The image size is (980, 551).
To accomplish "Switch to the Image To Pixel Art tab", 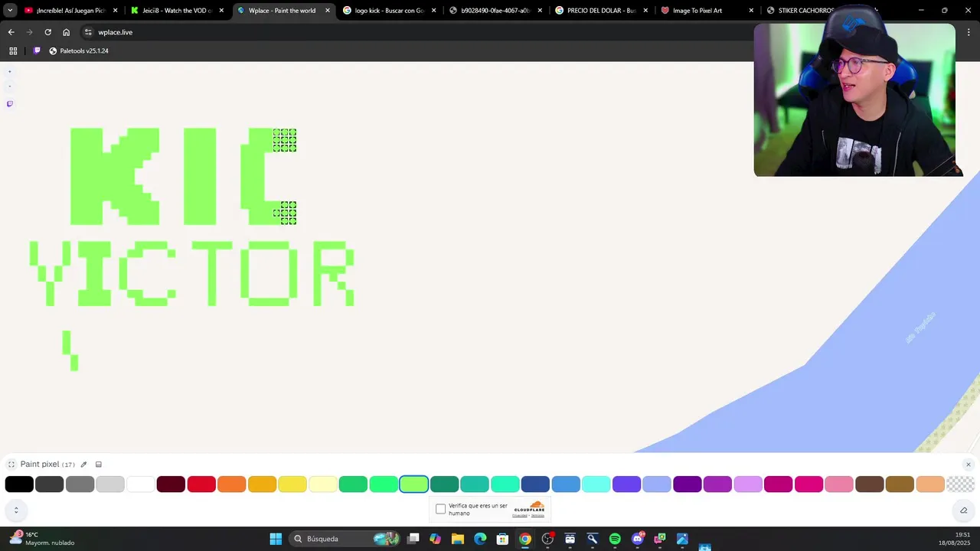I will click(707, 11).
